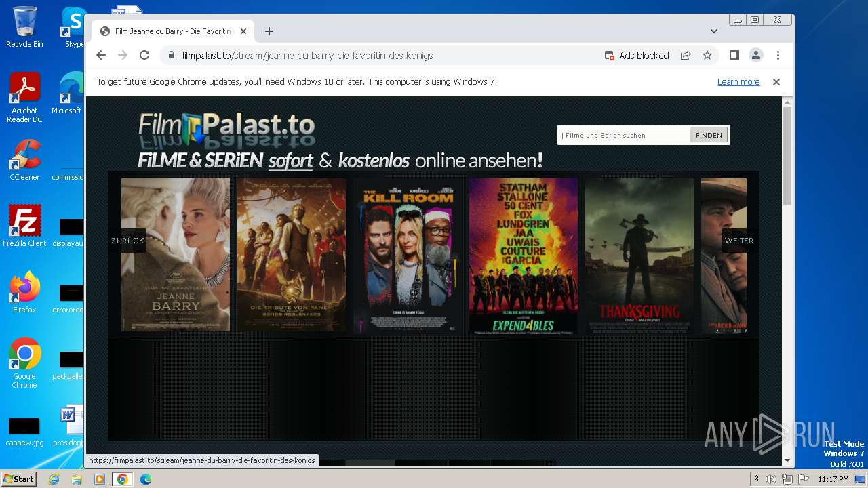This screenshot has height=488, width=868.
Task: Click Chrome's forward arrow
Action: [x=123, y=56]
